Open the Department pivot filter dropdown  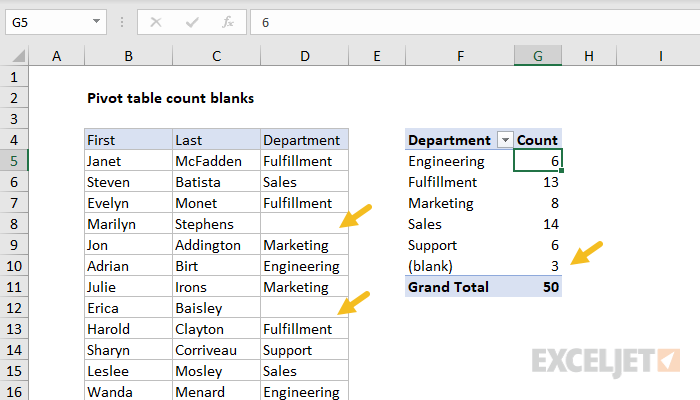(x=505, y=140)
